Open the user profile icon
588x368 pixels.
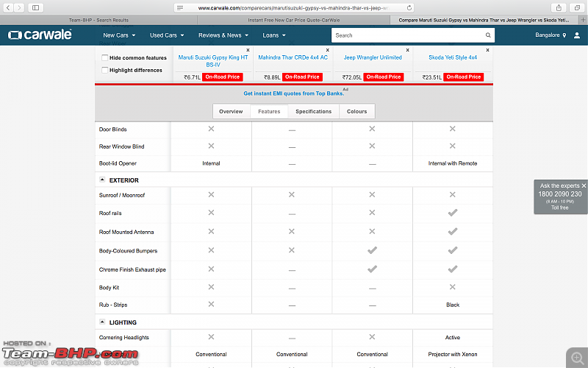pyautogui.click(x=577, y=35)
